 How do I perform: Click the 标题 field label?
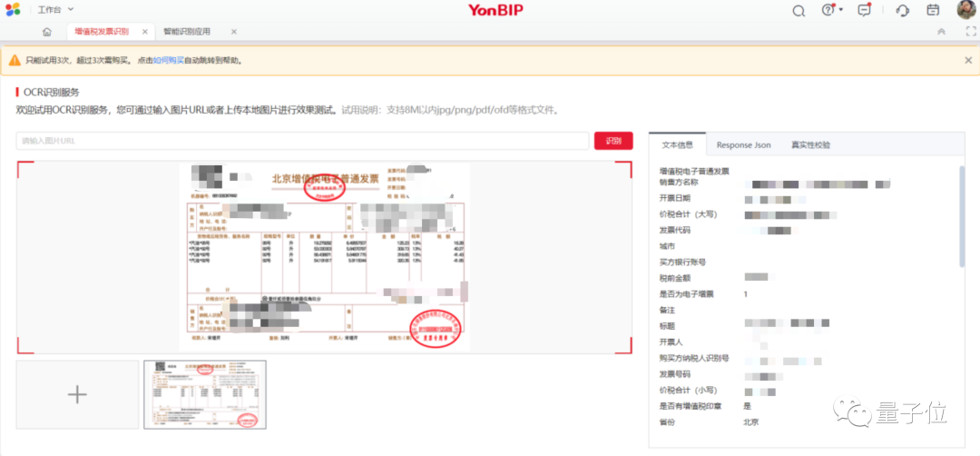tap(667, 326)
